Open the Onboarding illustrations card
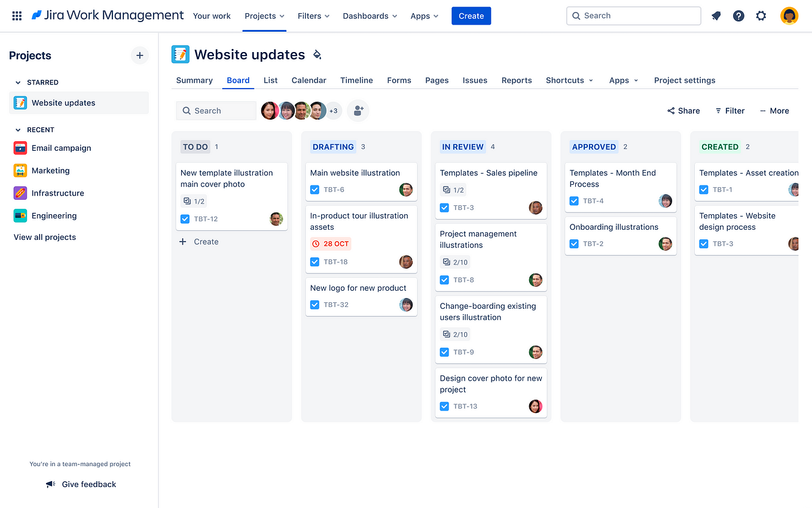Image resolution: width=812 pixels, height=508 pixels. (621, 236)
